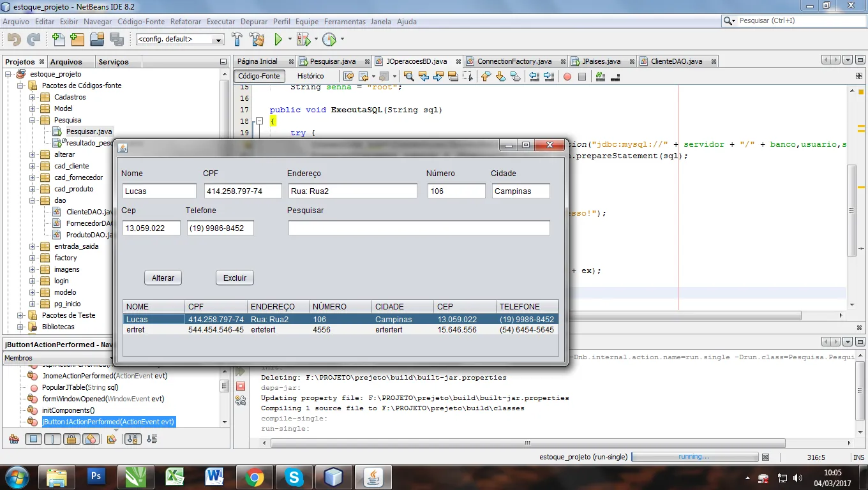Click the red macro recording icon
The image size is (868, 490).
[x=567, y=77]
